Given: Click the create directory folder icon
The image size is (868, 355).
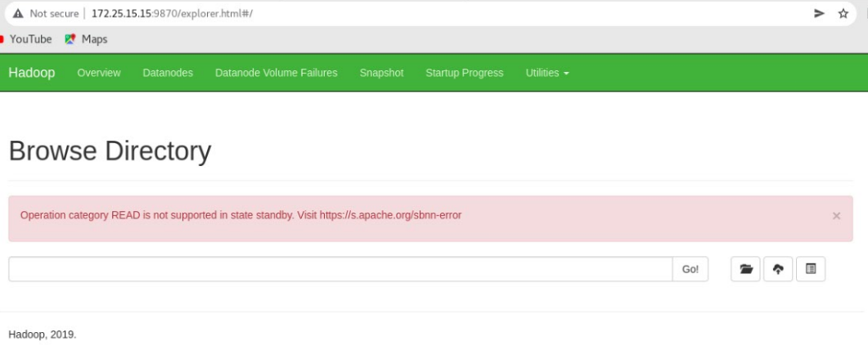Looking at the screenshot, I should click(x=745, y=269).
